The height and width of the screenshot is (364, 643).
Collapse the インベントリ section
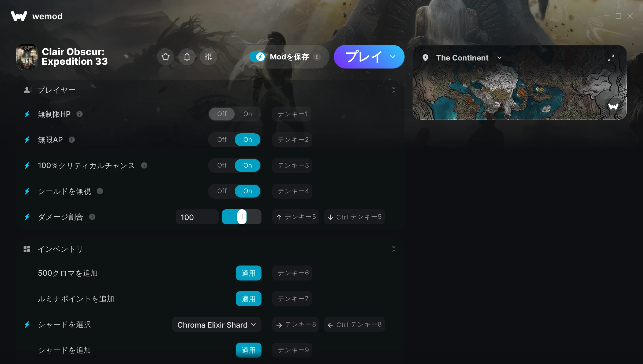pyautogui.click(x=394, y=249)
